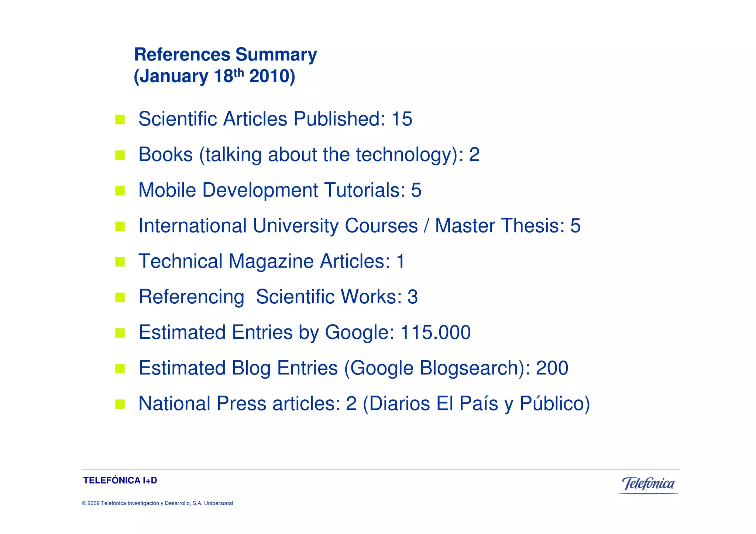This screenshot has width=756, height=534.
Task: Select 'Estimated Entries by Google: 115.000'
Action: (x=305, y=332)
